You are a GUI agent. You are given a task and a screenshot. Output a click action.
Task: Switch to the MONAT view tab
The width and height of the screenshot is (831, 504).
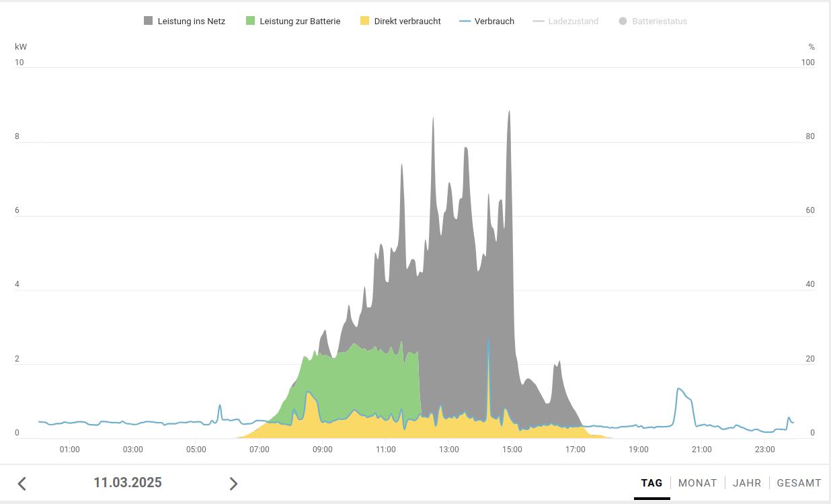coord(697,482)
